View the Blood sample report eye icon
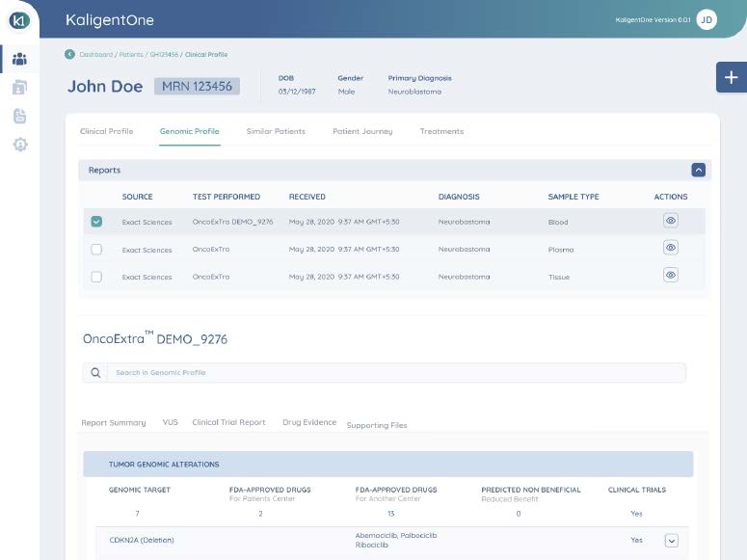 [x=671, y=221]
